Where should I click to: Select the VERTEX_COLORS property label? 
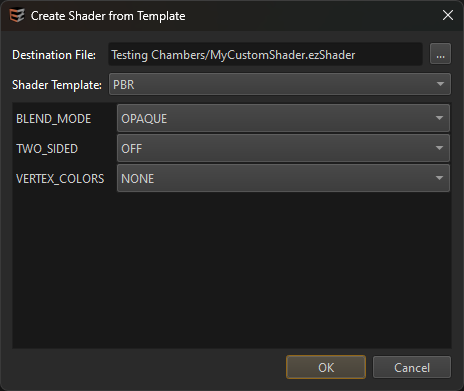(x=60, y=179)
